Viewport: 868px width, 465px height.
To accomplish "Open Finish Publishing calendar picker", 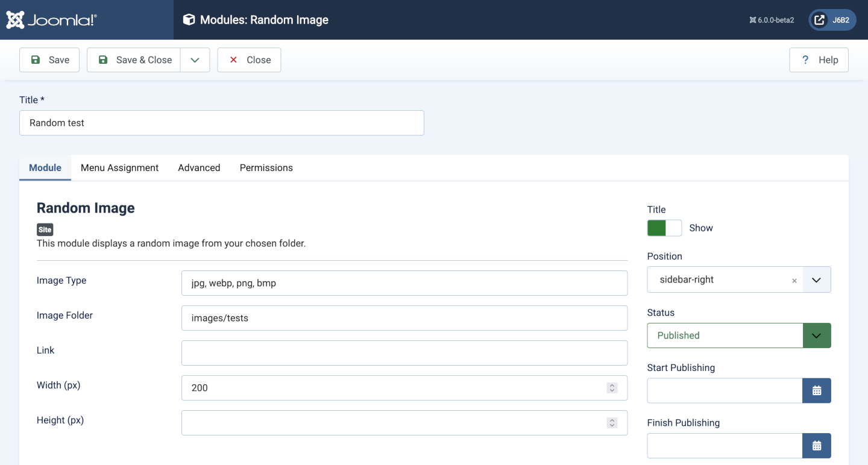I will (816, 446).
